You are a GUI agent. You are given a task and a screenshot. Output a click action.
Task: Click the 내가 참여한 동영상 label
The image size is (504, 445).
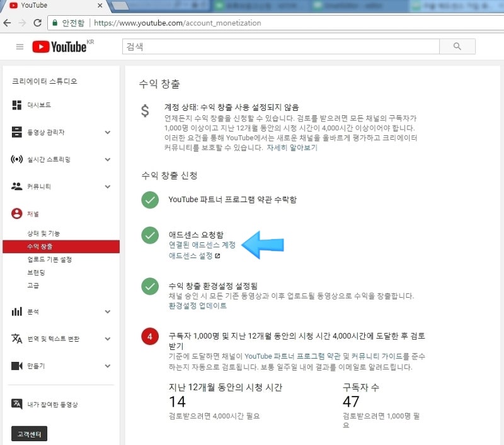(52, 405)
